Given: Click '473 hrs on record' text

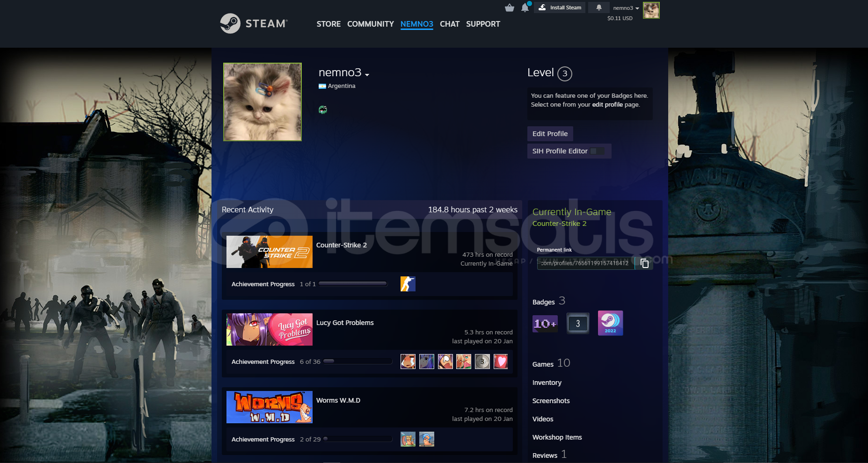Looking at the screenshot, I should (488, 254).
